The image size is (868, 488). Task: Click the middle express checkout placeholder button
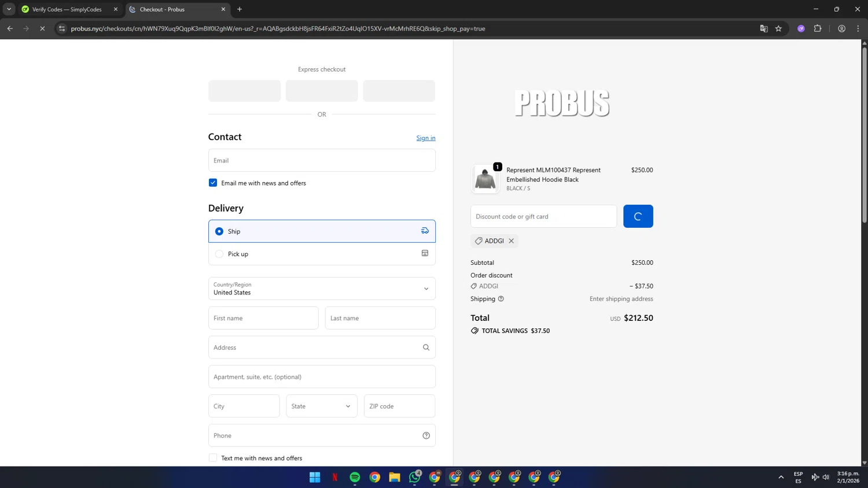(x=322, y=91)
